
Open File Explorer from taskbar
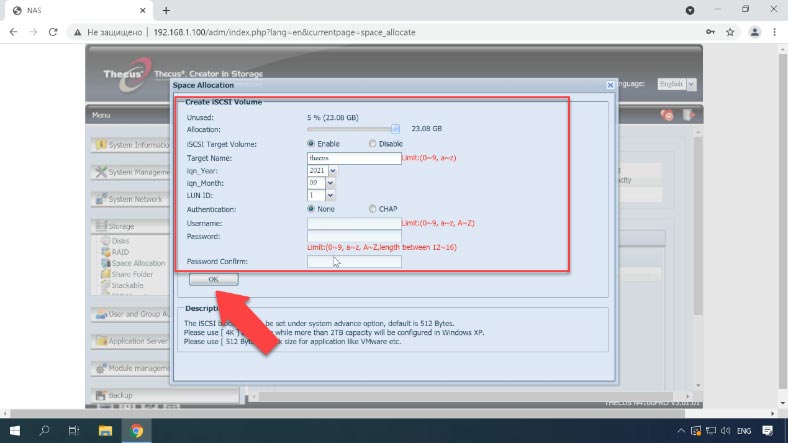[105, 430]
